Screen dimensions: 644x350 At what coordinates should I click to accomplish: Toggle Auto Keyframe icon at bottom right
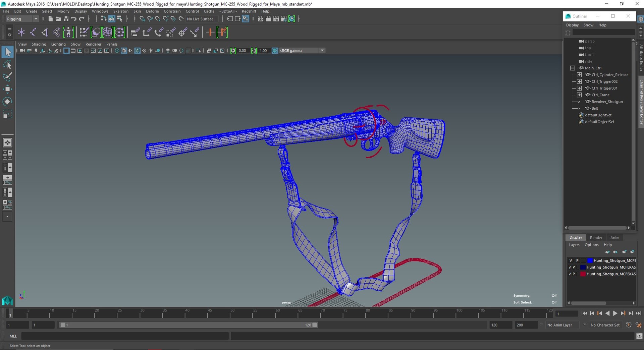(x=629, y=325)
